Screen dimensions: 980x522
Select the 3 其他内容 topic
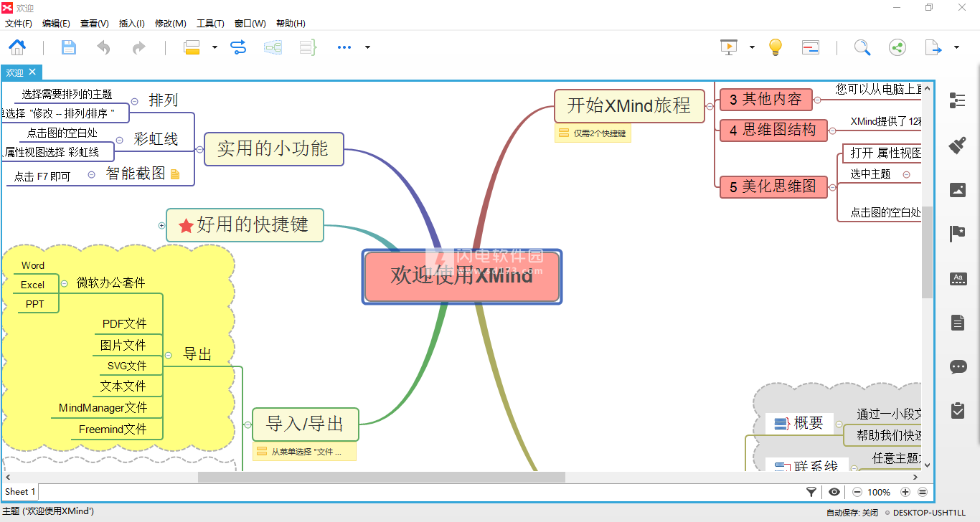point(765,100)
